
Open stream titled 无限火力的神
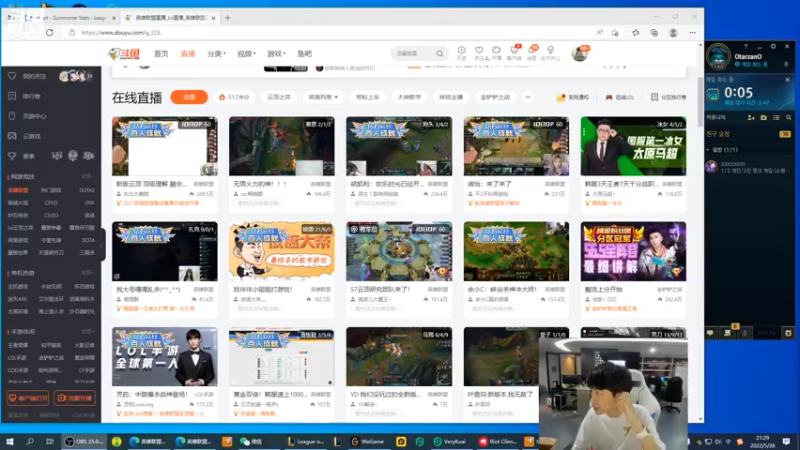pos(260,184)
